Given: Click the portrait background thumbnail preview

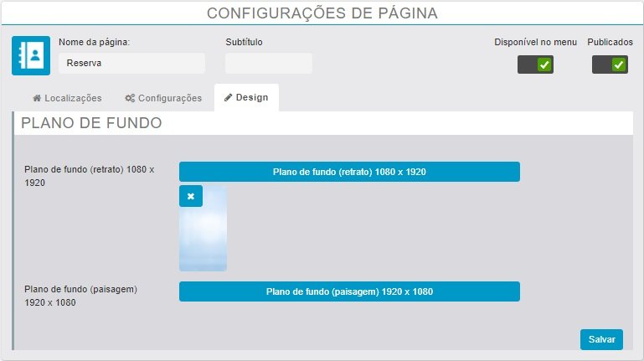Looking at the screenshot, I should tap(204, 239).
